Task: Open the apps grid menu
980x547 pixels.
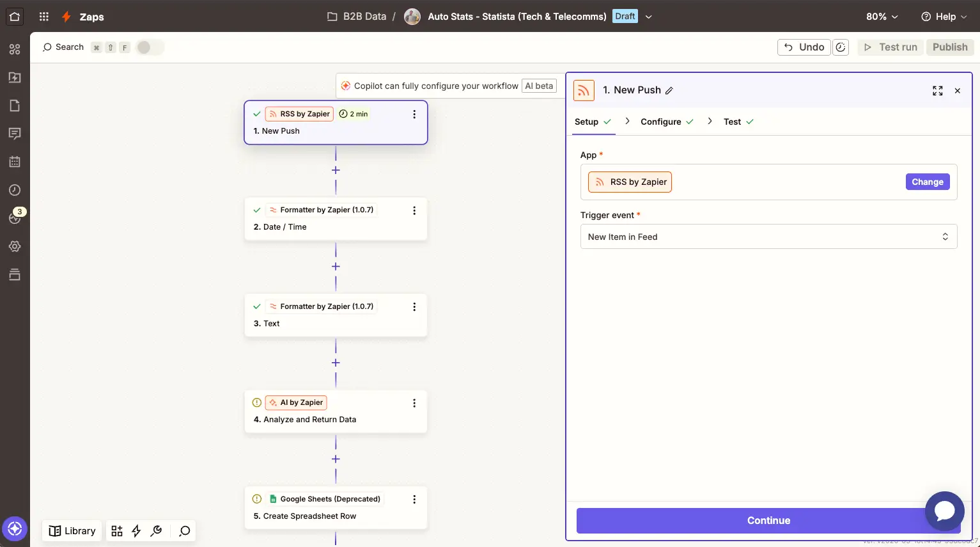Action: tap(44, 17)
